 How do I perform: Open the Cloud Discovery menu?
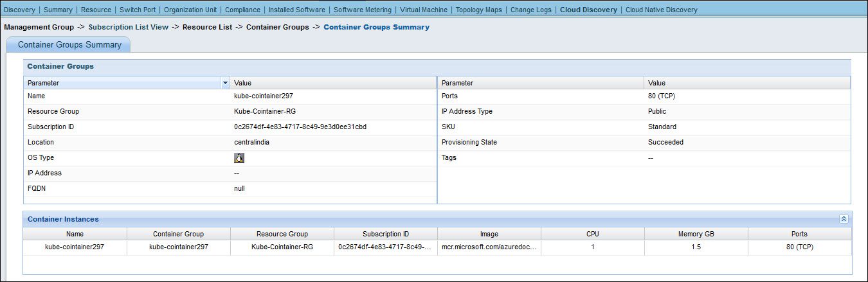tap(588, 10)
